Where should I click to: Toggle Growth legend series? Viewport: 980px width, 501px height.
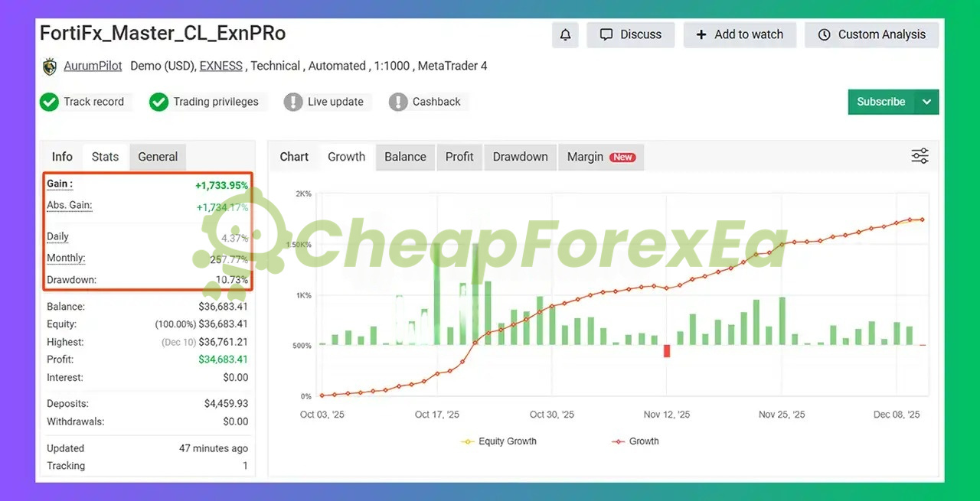635,441
